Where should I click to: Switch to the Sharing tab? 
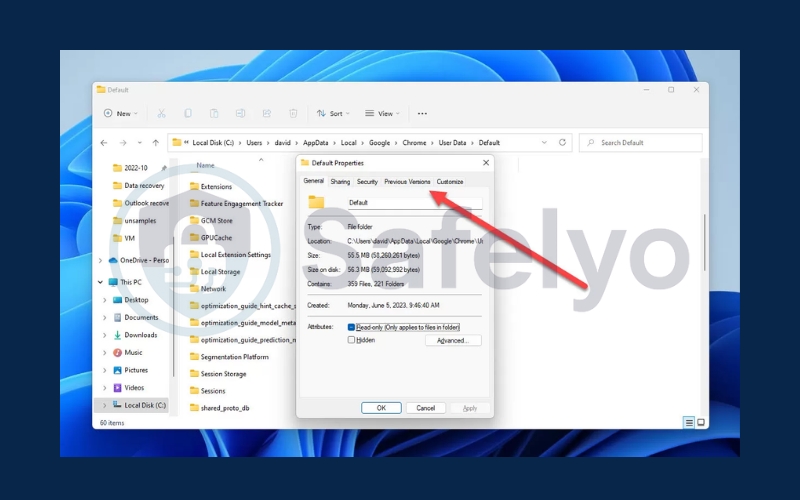[340, 182]
